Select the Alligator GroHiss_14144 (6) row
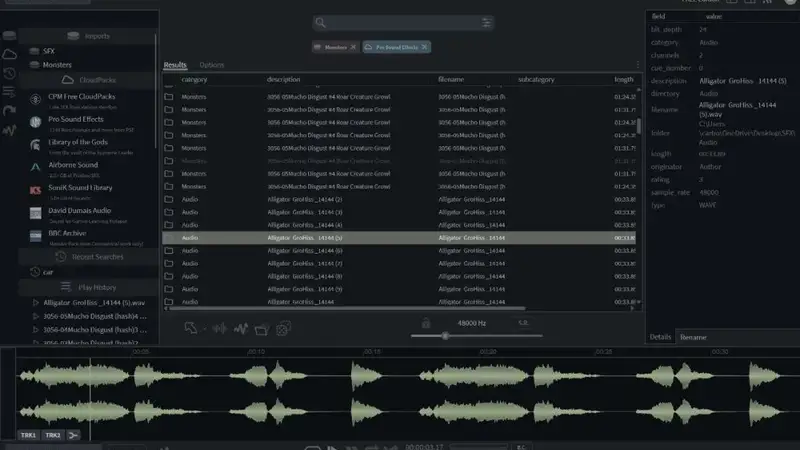 click(x=399, y=251)
